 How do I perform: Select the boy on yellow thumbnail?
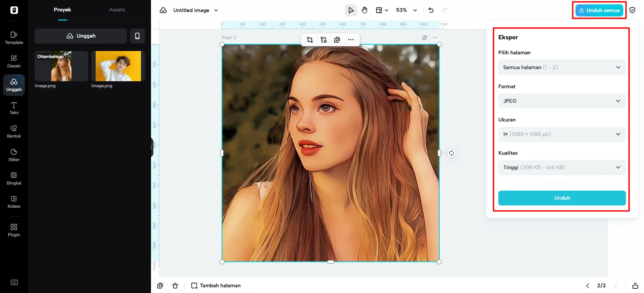point(118,66)
